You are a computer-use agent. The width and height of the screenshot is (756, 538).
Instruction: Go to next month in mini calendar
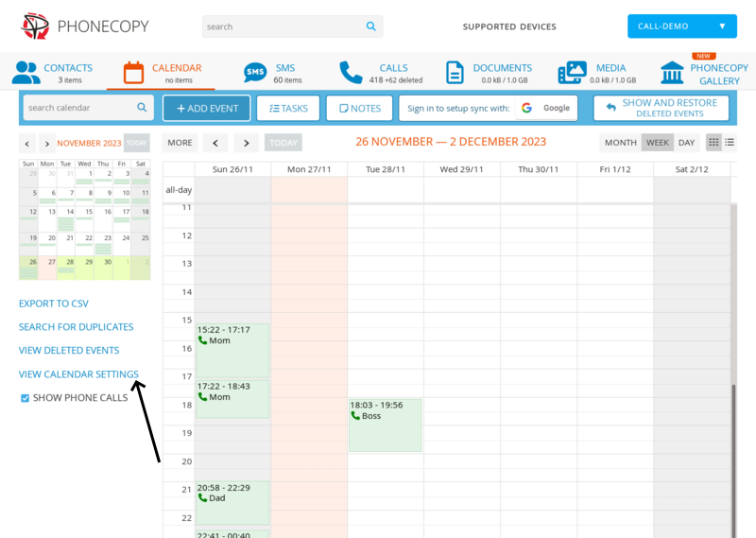tap(45, 144)
